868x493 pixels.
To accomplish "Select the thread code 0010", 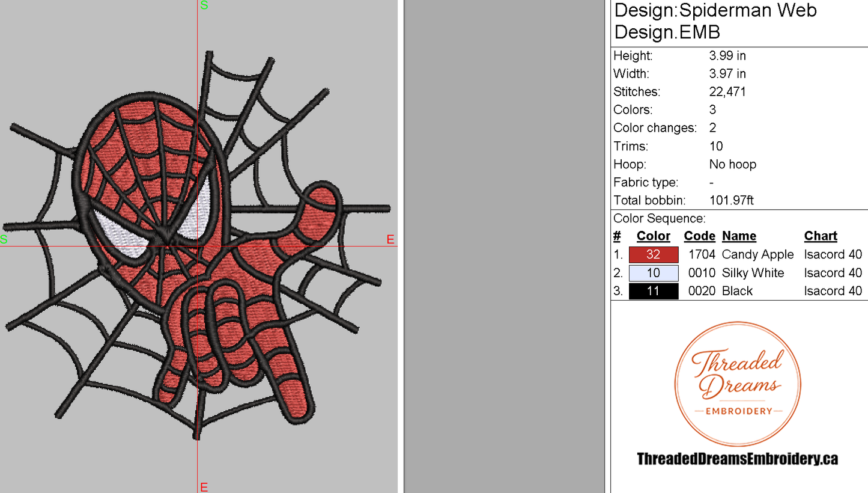I will (702, 273).
